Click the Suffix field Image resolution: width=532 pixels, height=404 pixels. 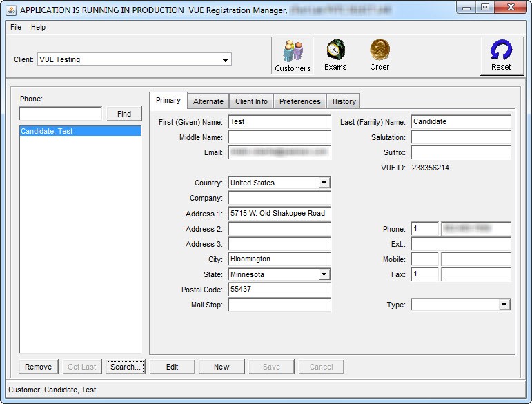click(461, 152)
